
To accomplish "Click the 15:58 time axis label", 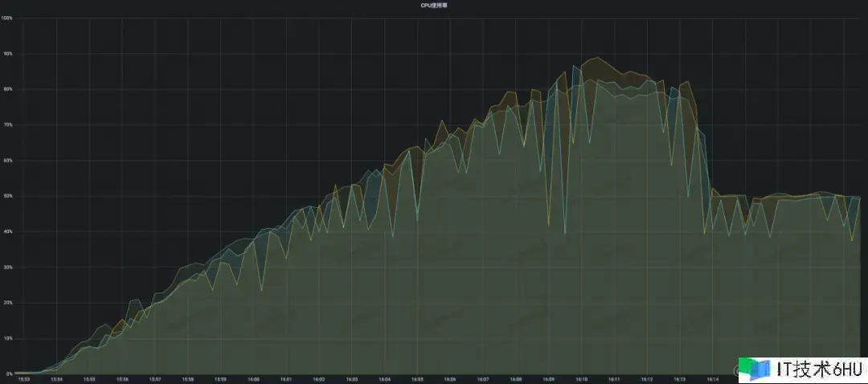I will coord(187,379).
